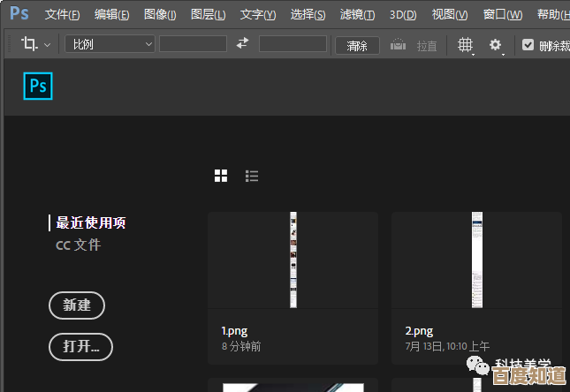Open the 图层(L) menu
The width and height of the screenshot is (570, 392).
[x=209, y=14]
